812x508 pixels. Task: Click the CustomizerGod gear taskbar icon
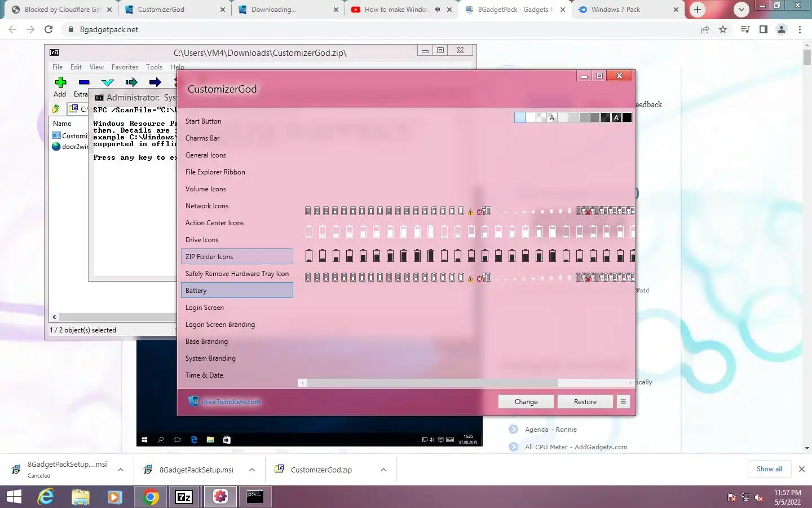[x=220, y=497]
